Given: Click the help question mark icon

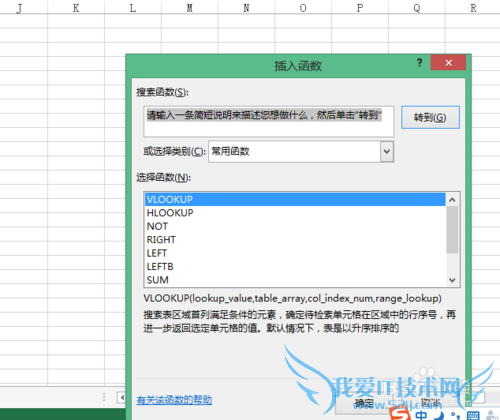Looking at the screenshot, I should tap(419, 62).
